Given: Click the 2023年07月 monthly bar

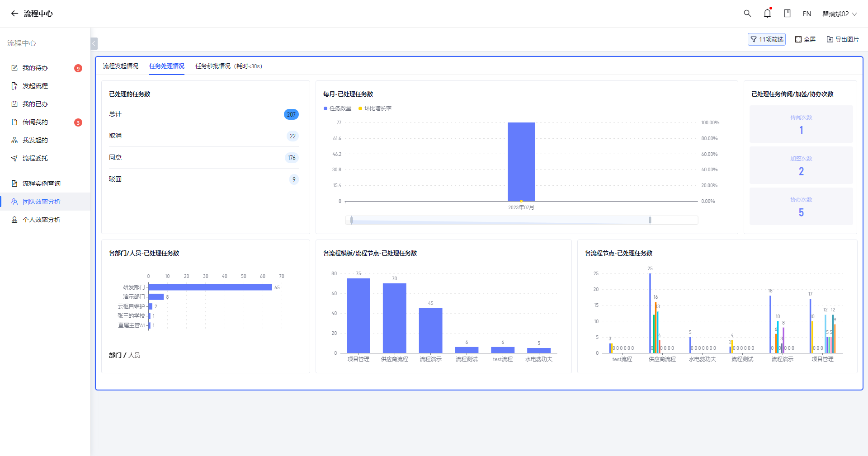Looking at the screenshot, I should [521, 162].
